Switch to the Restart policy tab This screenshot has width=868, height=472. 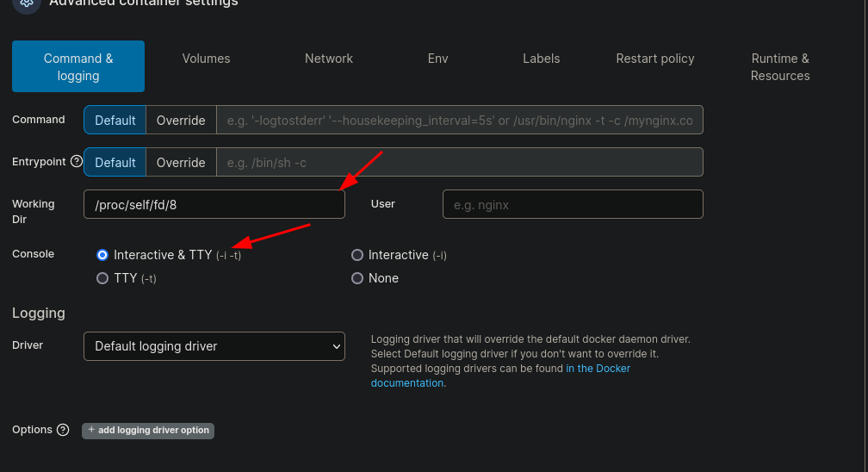pos(654,59)
